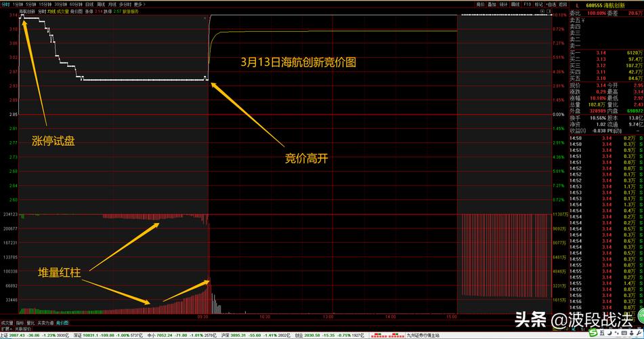The width and height of the screenshot is (644, 339).
Task: Click the 卖五 ask row label
Action: tap(575, 20)
